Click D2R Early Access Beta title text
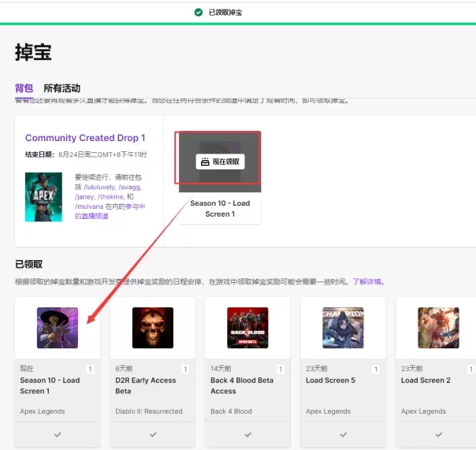Screen dimensions: 476x450 [x=146, y=385]
